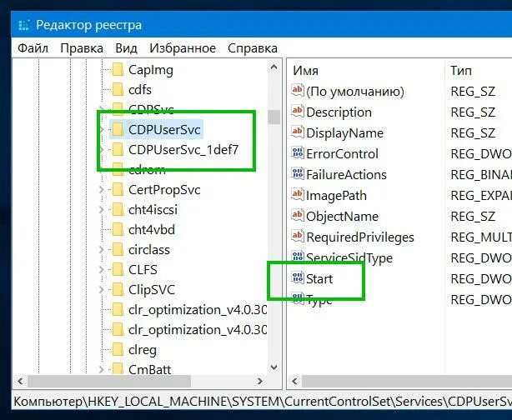Click REG_BINARY type cell of FailureActions
The image size is (512, 420).
tap(481, 175)
